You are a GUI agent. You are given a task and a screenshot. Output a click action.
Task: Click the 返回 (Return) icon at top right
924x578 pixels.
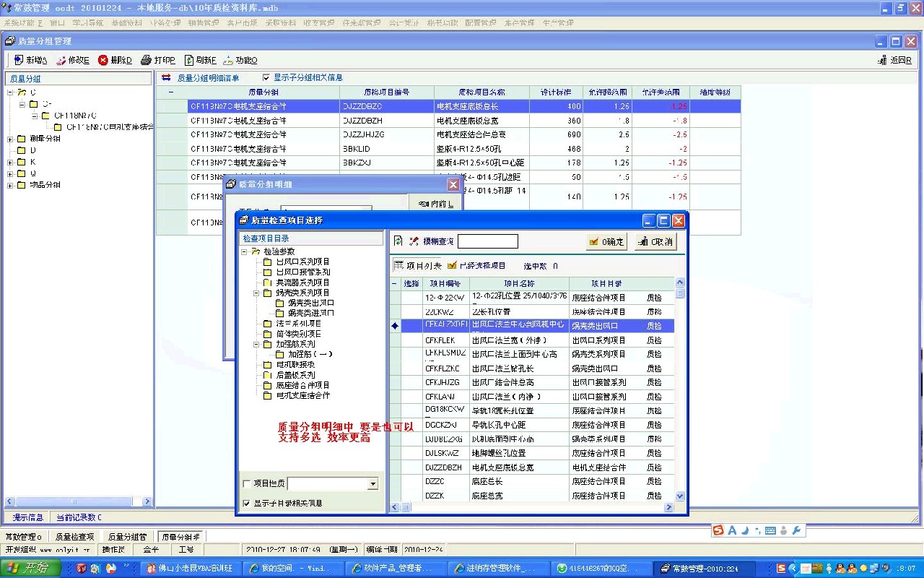[882, 61]
